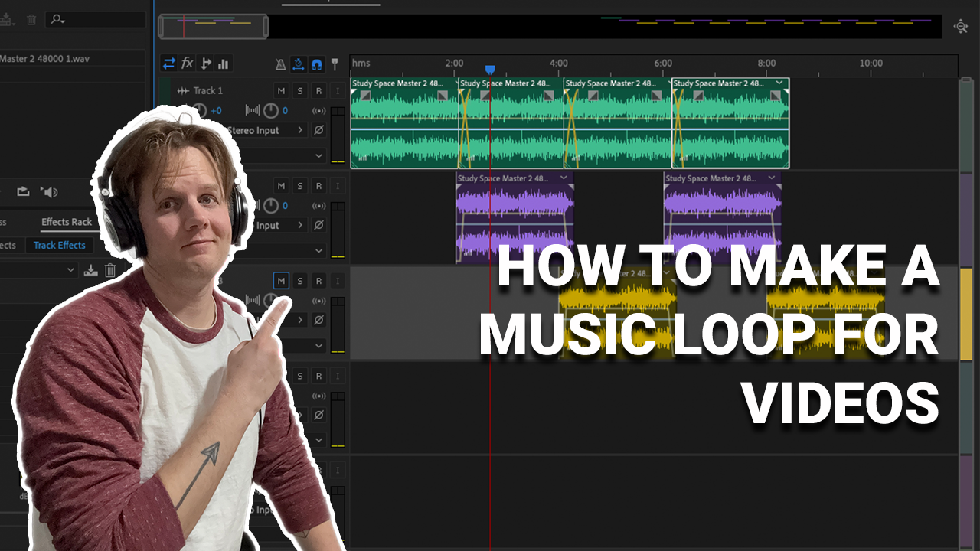Image resolution: width=980 pixels, height=551 pixels.
Task: Solo the third track
Action: click(x=300, y=281)
